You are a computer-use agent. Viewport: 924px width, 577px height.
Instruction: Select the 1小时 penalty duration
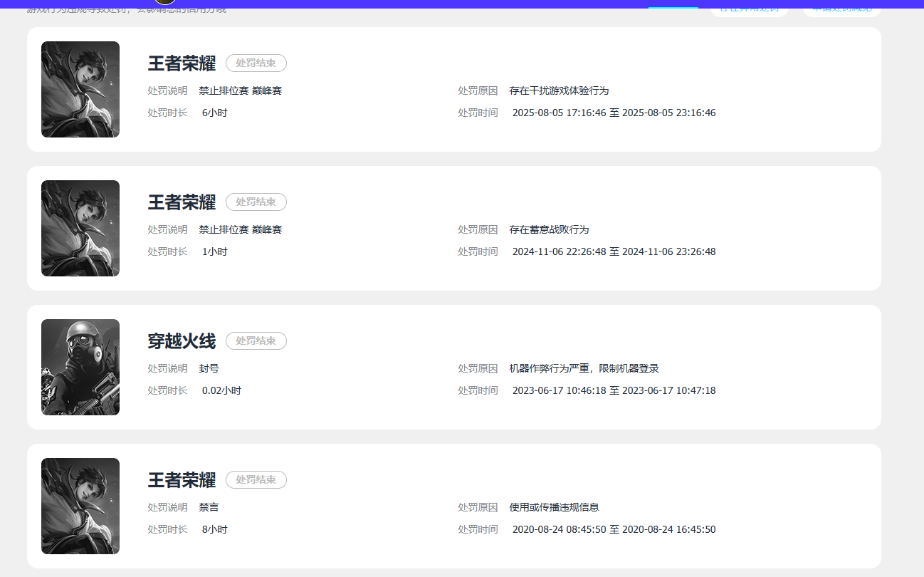[215, 251]
